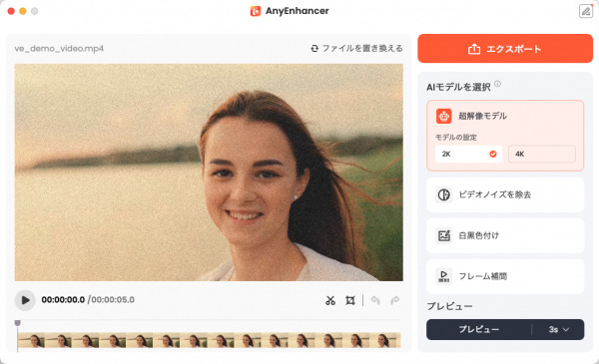Viewport: 599px width, 364px height.
Task: Play the video with the play button
Action: (x=25, y=300)
